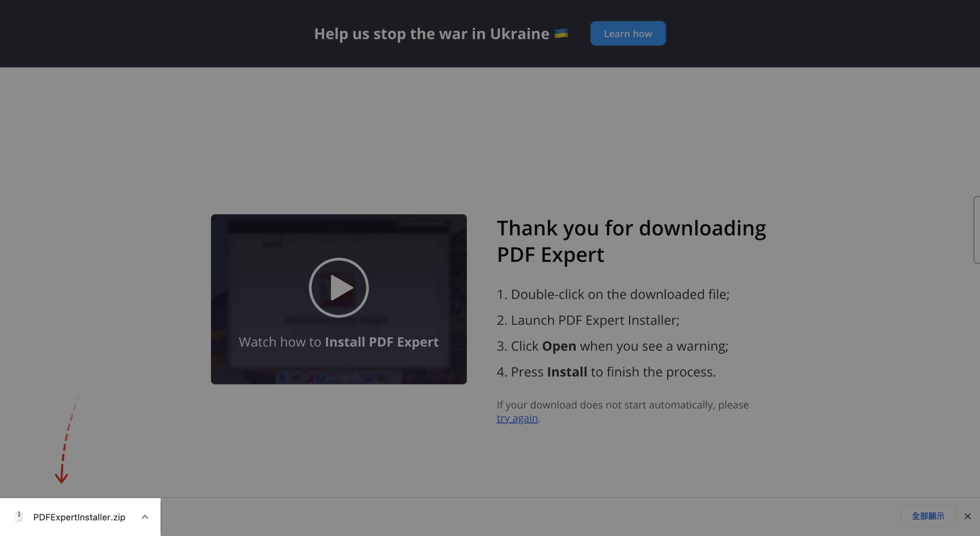Select the 'Thank you for downloading PDF Expert' heading
The width and height of the screenshot is (980, 536).
(631, 241)
